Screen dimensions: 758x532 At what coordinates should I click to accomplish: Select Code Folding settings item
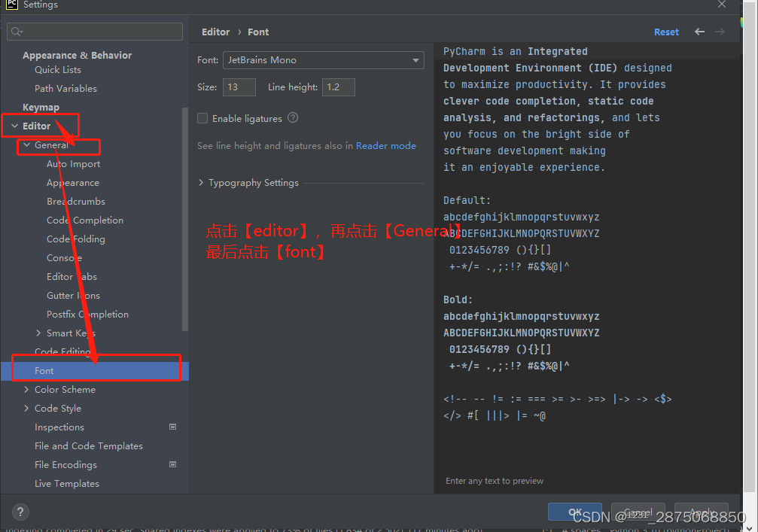click(x=76, y=239)
